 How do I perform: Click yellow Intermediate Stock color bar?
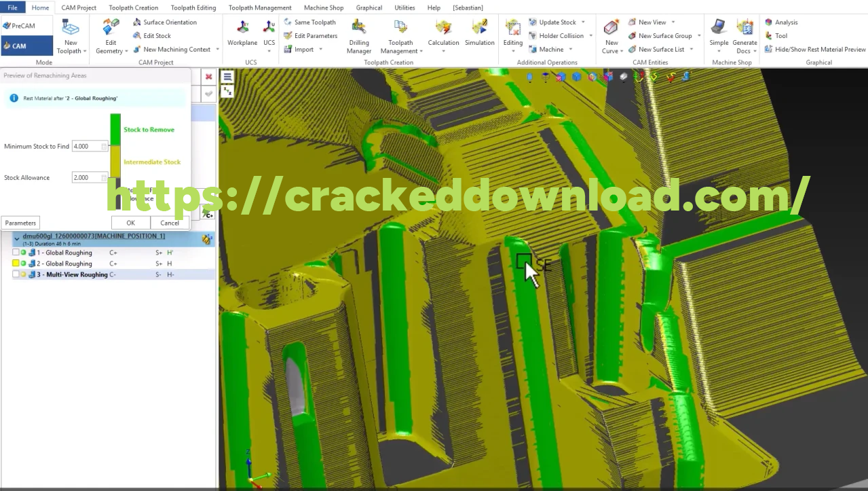(115, 162)
